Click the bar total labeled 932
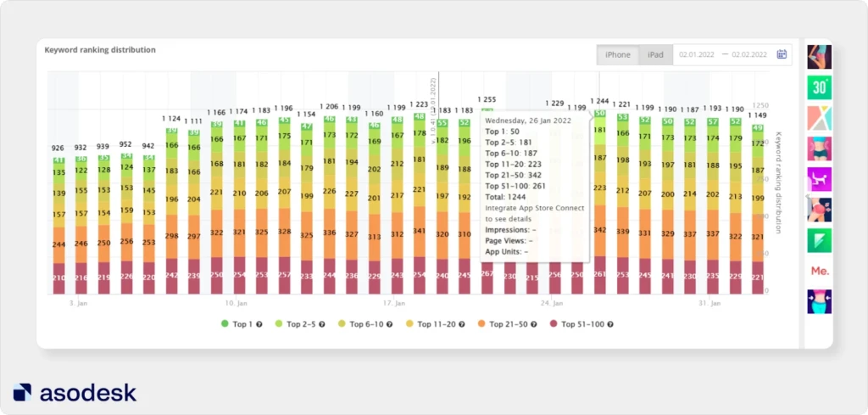The height and width of the screenshot is (415, 868). 81,148
